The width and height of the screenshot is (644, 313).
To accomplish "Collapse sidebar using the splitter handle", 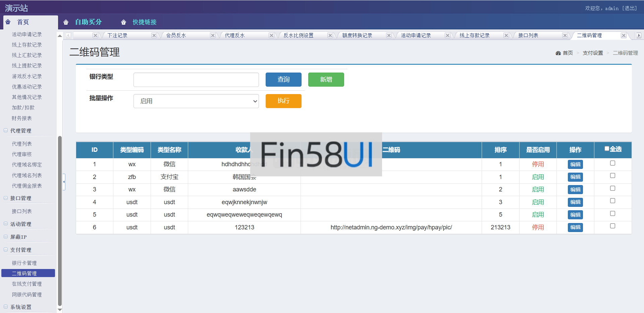I will 64,182.
